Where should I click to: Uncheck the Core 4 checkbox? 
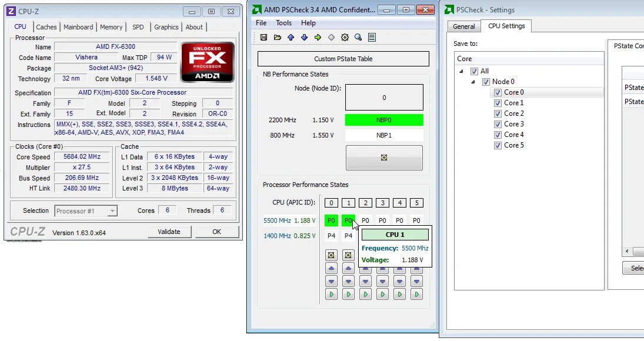pyautogui.click(x=498, y=135)
